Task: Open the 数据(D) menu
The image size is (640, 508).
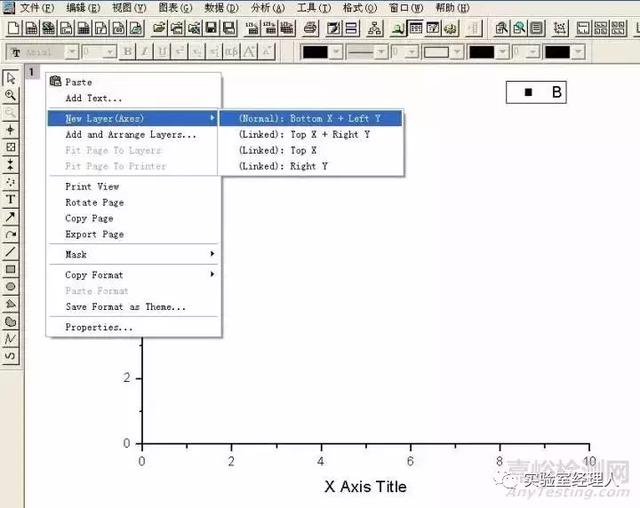Action: pyautogui.click(x=222, y=7)
